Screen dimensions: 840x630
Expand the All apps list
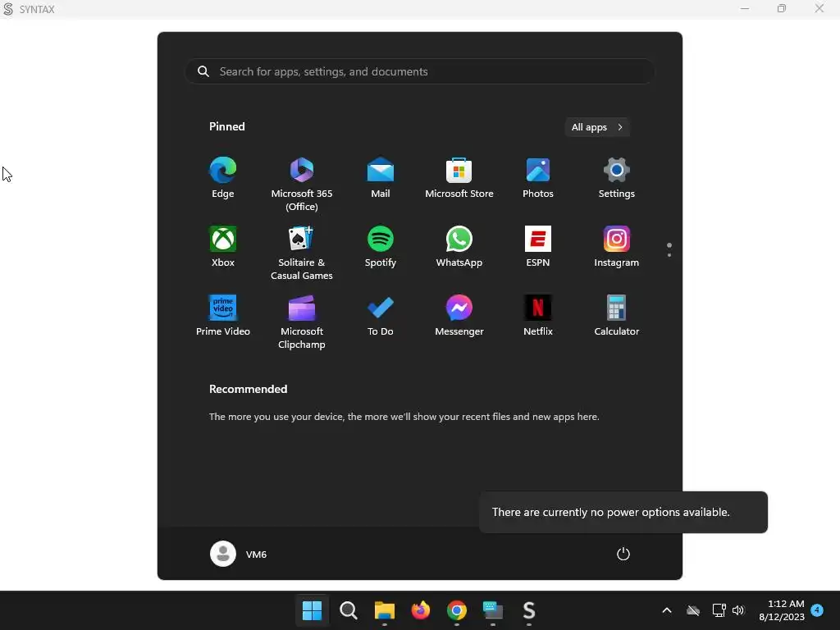tap(597, 127)
